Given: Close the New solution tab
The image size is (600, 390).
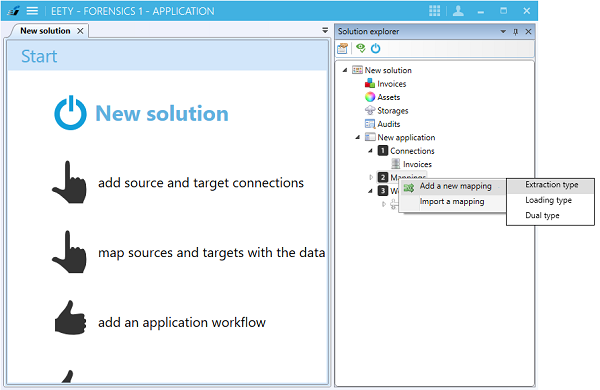Looking at the screenshot, I should click(x=80, y=31).
